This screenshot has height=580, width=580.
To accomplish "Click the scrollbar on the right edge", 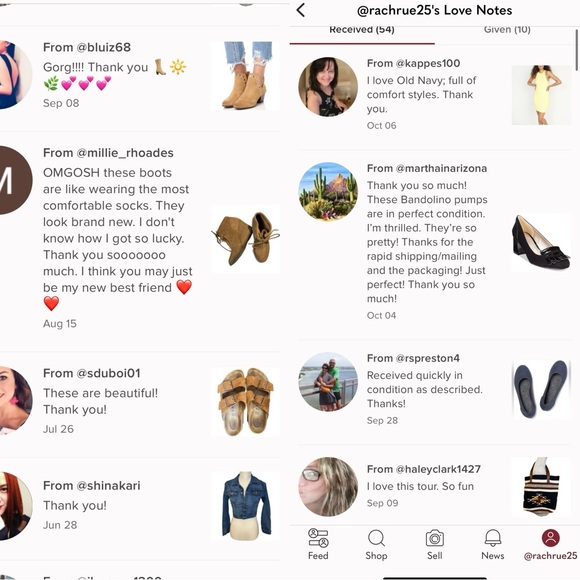I will 576,50.
